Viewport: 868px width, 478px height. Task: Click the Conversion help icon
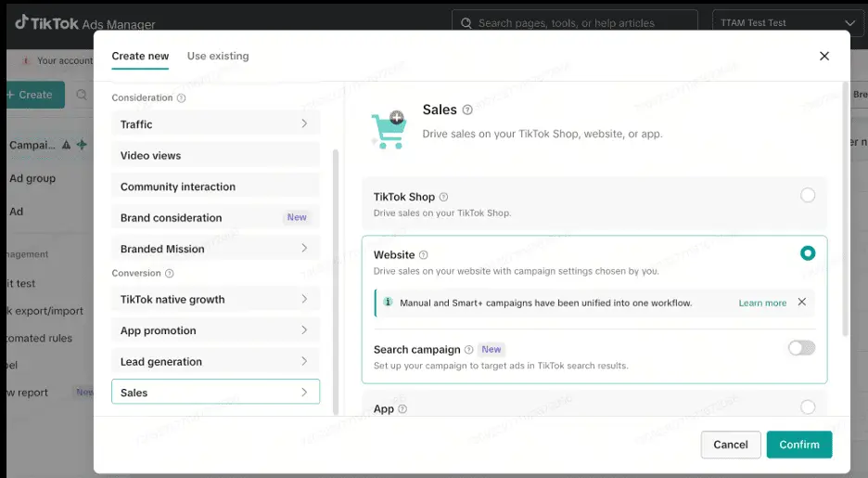pos(170,273)
